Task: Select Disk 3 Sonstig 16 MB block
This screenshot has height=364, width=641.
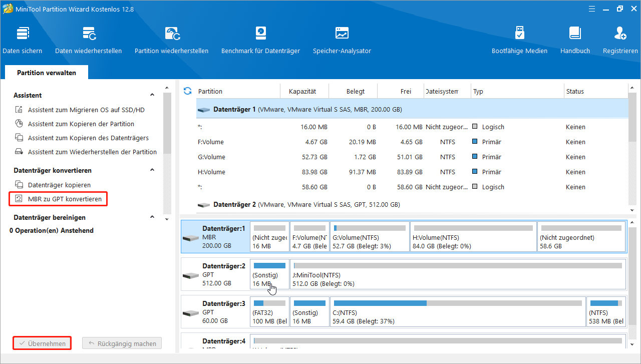Action: [x=309, y=312]
